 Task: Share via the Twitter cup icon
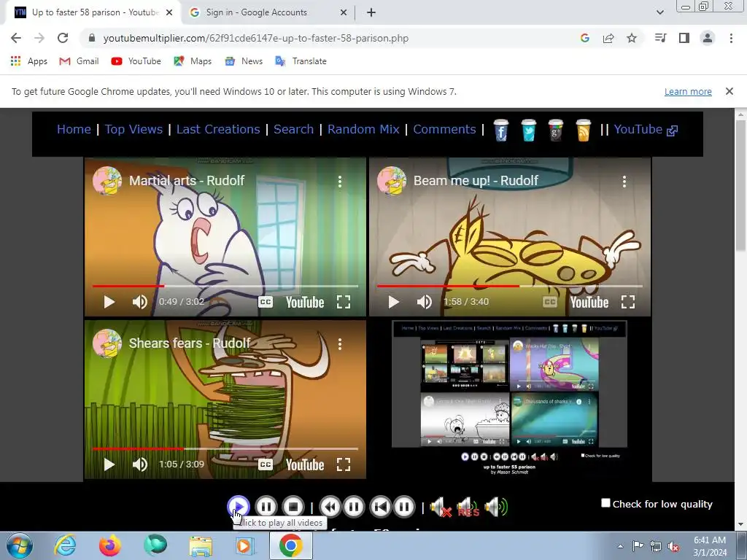529,130
